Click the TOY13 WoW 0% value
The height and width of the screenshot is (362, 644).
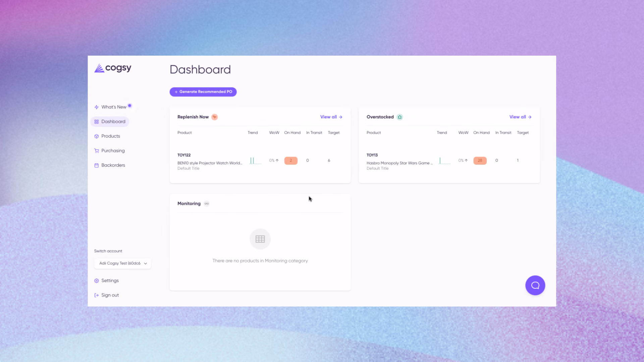point(463,161)
